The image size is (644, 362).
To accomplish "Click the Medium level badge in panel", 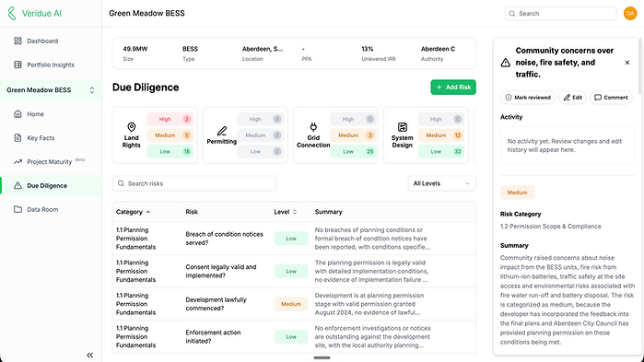I will point(517,193).
